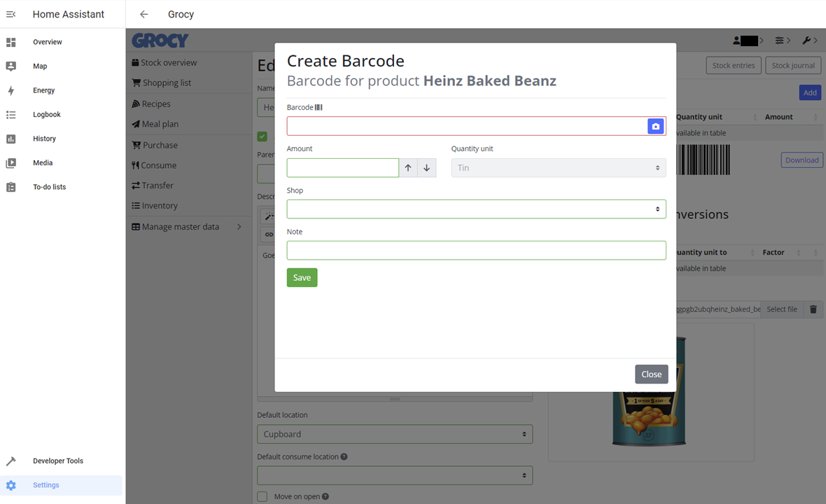Open Consume in Grocy menu

(154, 165)
